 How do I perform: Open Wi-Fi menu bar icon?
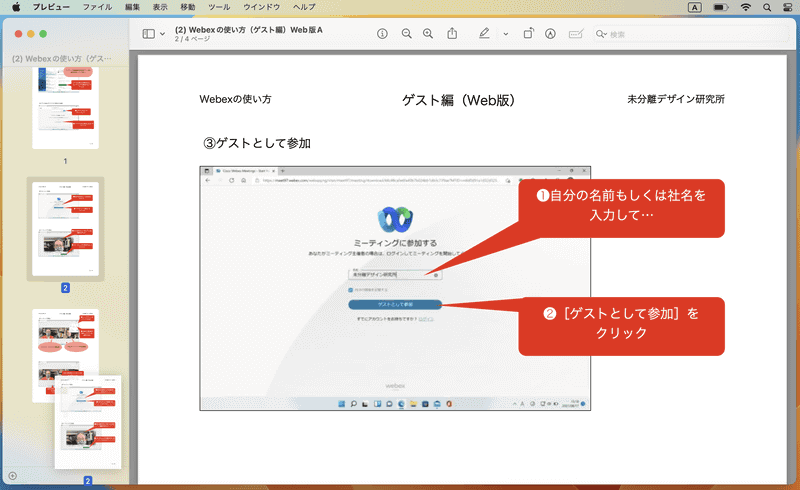coord(746,7)
